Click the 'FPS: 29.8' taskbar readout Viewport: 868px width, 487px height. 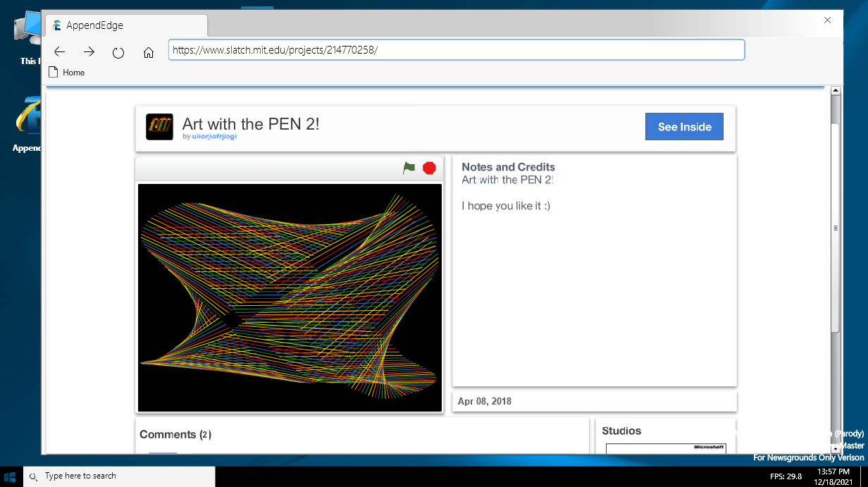tap(785, 476)
